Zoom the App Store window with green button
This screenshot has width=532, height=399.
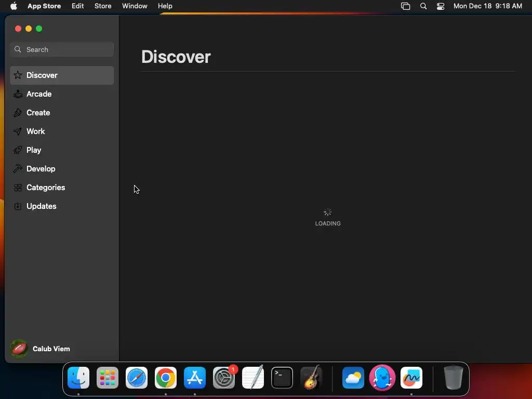tap(39, 29)
